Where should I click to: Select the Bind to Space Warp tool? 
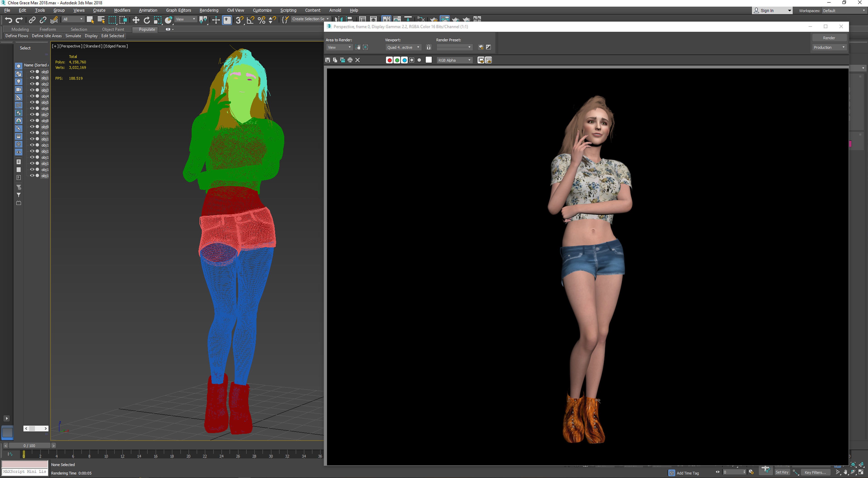pyautogui.click(x=54, y=20)
